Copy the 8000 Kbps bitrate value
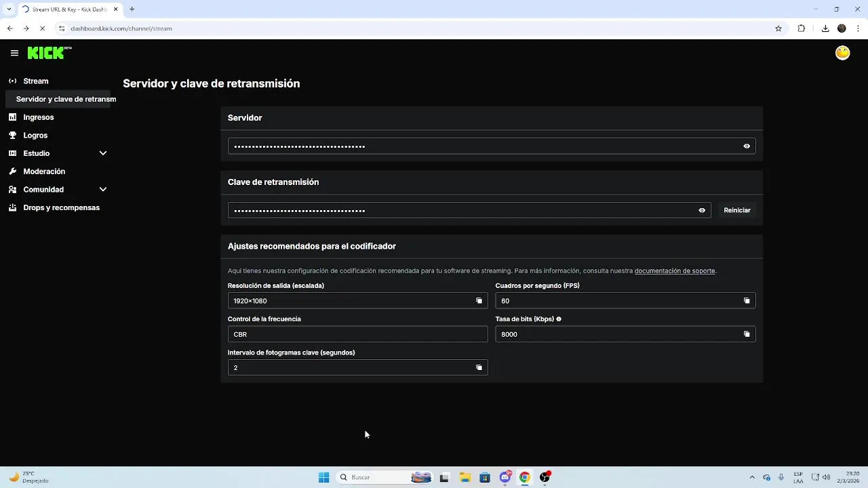Image resolution: width=868 pixels, height=488 pixels. (x=747, y=334)
